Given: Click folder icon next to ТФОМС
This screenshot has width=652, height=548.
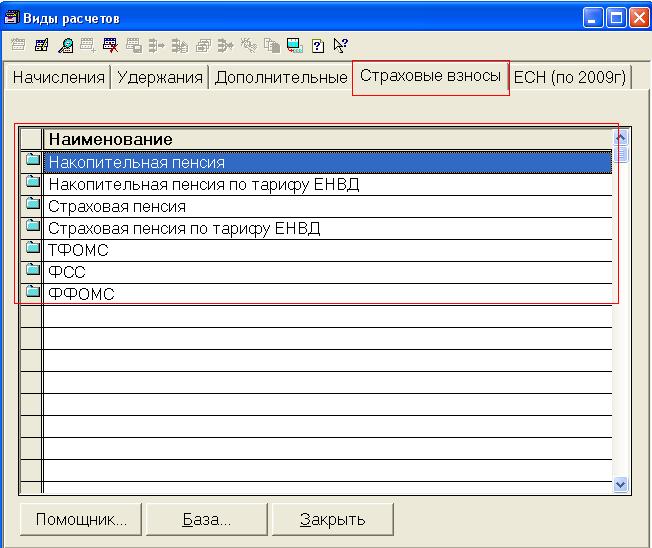Looking at the screenshot, I should coord(32,249).
